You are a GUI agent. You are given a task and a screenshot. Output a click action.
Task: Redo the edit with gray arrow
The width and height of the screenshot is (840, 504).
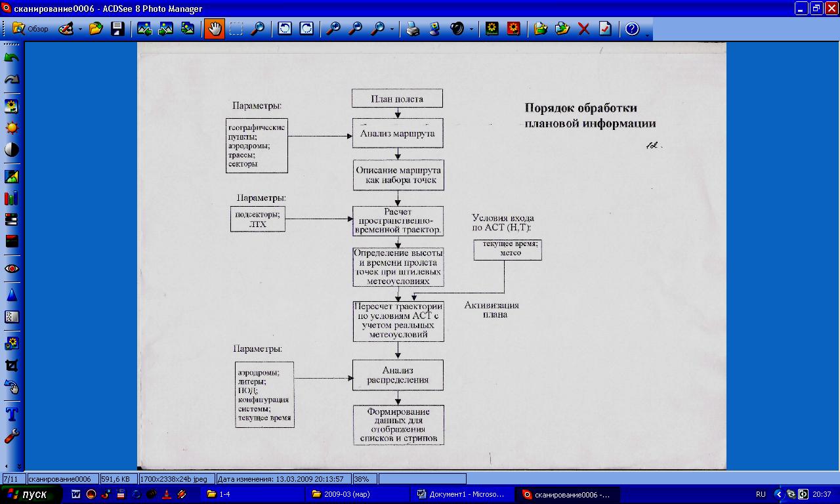pos(12,79)
